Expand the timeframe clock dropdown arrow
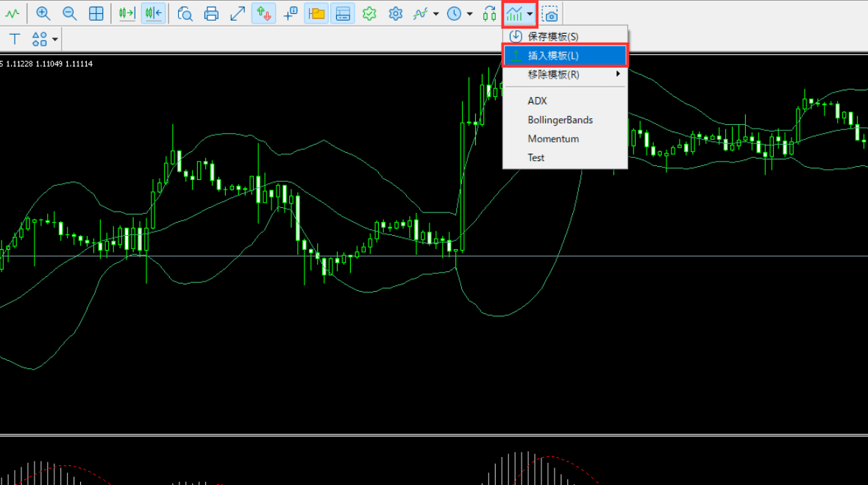868x485 pixels. click(469, 13)
